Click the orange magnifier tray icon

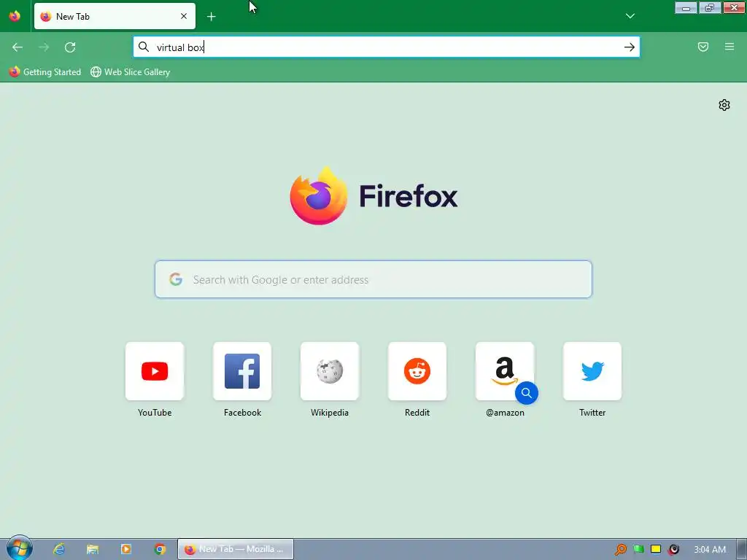[620, 550]
